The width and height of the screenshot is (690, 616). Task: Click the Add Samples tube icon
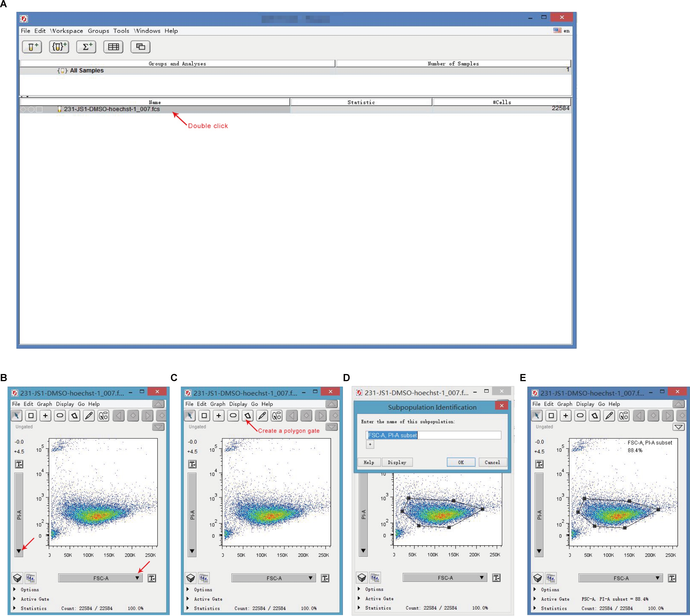32,47
